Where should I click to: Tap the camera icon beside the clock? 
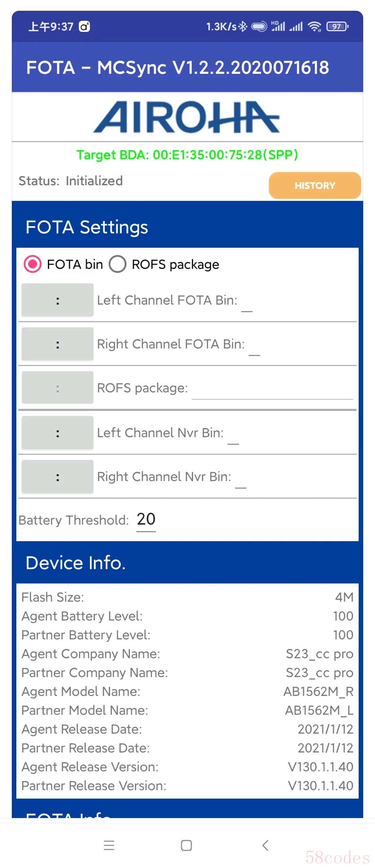(x=84, y=26)
